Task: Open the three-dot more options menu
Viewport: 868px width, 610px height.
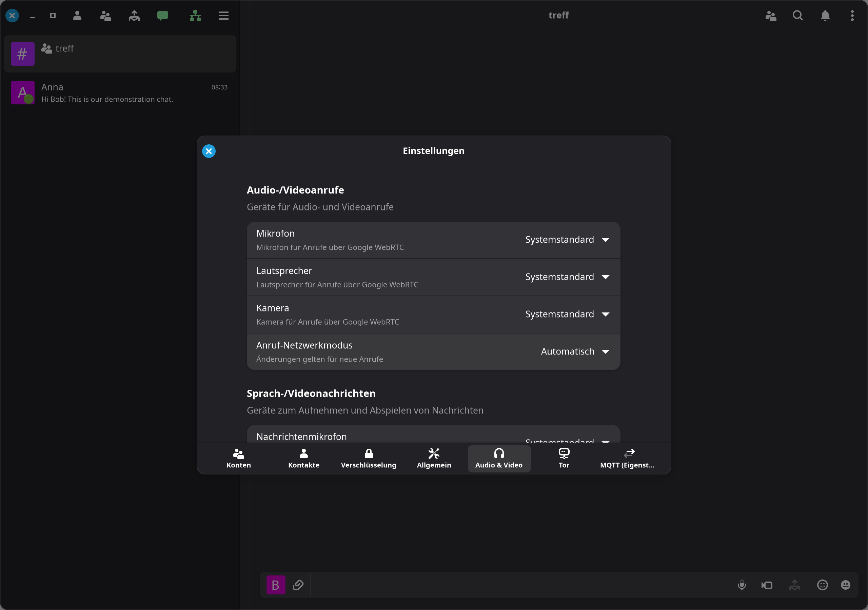Action: pyautogui.click(x=852, y=16)
